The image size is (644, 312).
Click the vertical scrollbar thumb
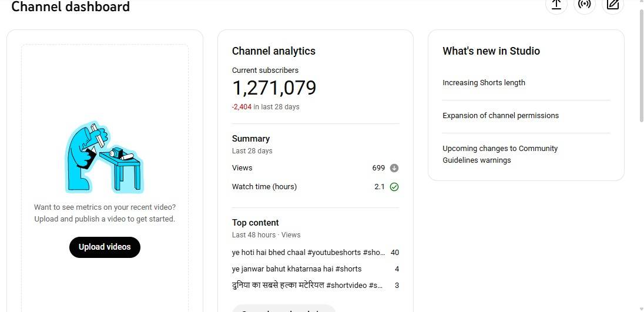(640, 65)
